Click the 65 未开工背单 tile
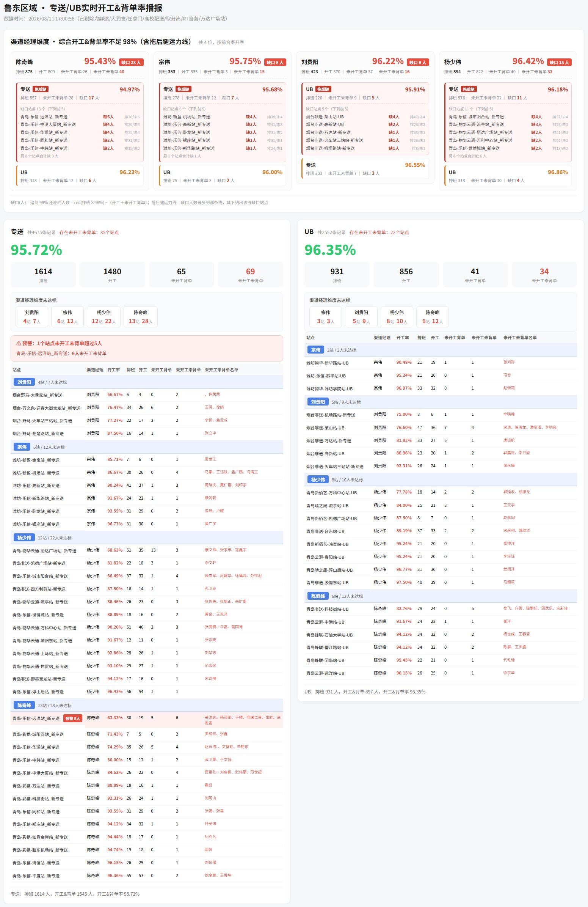588x907 pixels. (181, 275)
